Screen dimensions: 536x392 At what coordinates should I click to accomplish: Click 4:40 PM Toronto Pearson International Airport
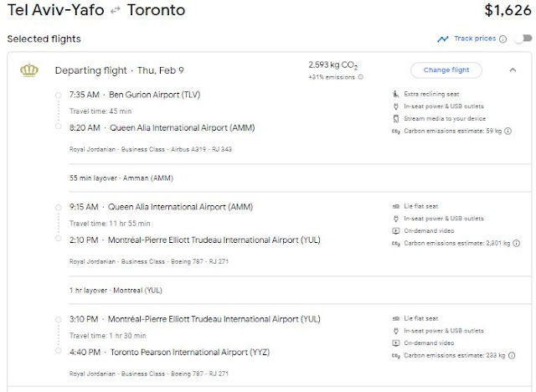(x=169, y=353)
